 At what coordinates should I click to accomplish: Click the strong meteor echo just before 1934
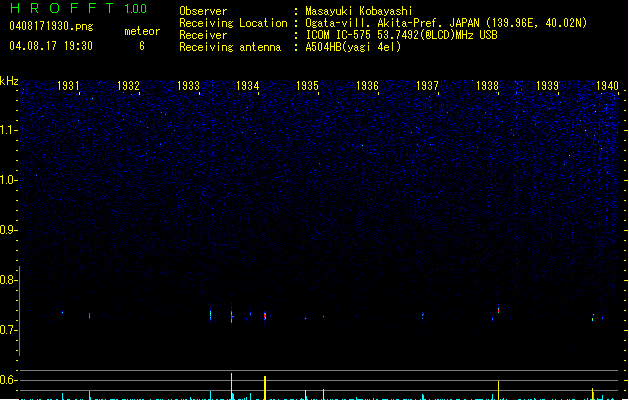231,316
